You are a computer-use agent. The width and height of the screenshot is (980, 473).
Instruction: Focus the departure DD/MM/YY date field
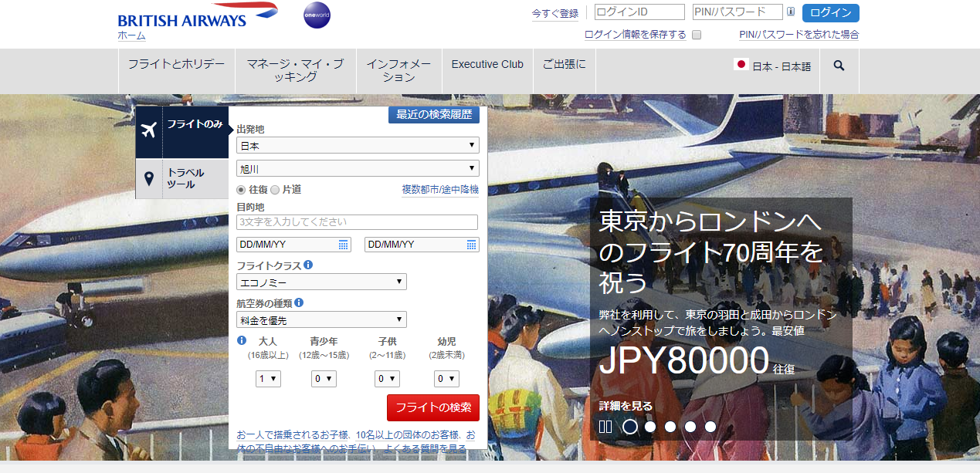293,245
